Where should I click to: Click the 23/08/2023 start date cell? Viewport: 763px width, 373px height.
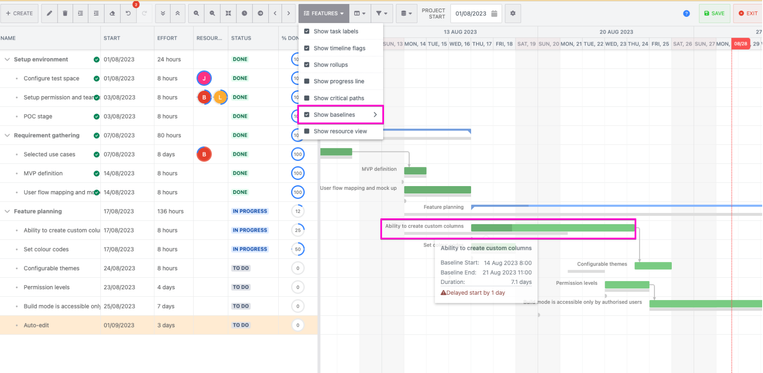pos(119,287)
